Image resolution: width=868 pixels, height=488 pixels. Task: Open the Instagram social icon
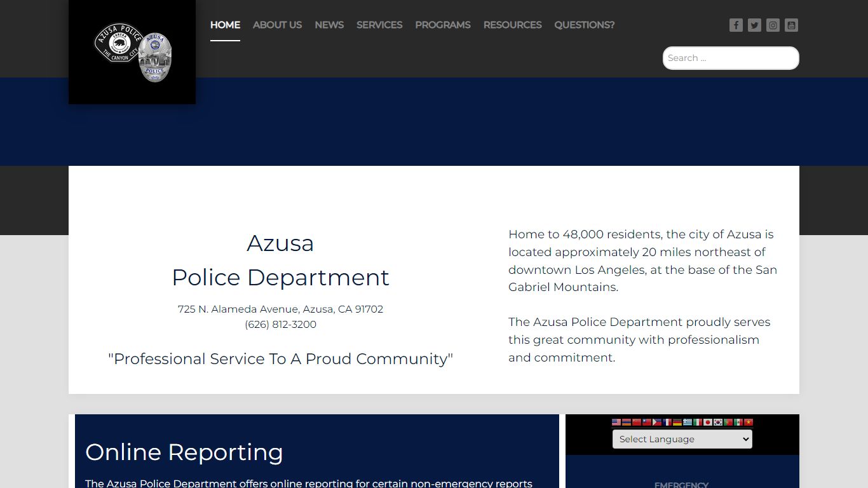pos(773,25)
